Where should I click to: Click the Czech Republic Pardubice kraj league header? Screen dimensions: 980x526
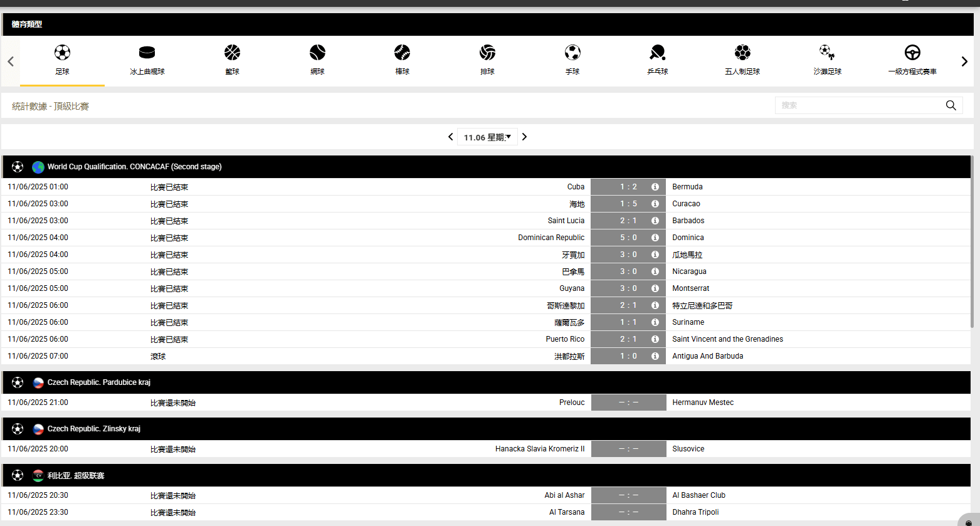tap(98, 382)
